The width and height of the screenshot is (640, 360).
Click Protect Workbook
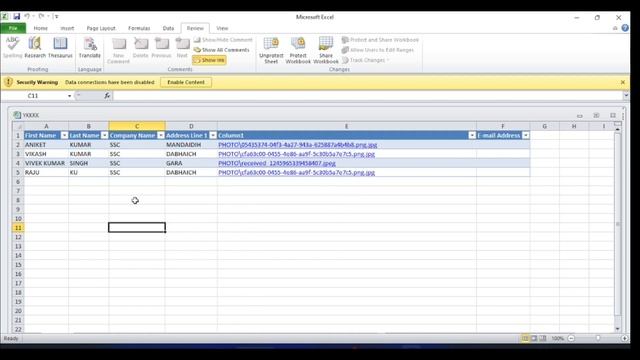click(298, 51)
